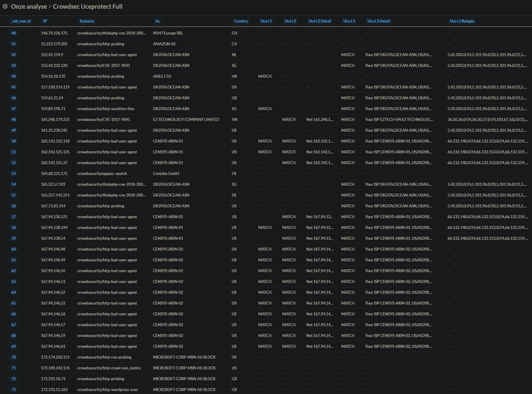Click AMAZON-02 in the As column
The height and width of the screenshot is (394, 532).
pos(164,43)
